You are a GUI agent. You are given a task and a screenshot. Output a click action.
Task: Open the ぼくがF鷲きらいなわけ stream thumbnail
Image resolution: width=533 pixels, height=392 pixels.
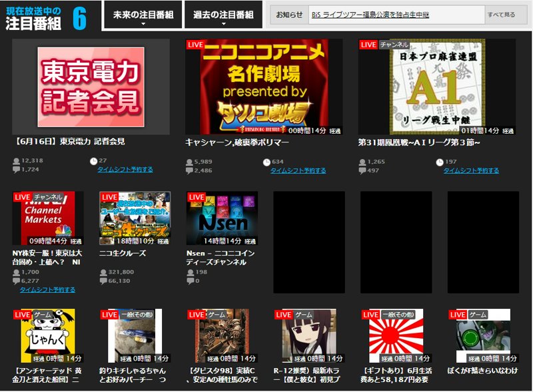483,335
